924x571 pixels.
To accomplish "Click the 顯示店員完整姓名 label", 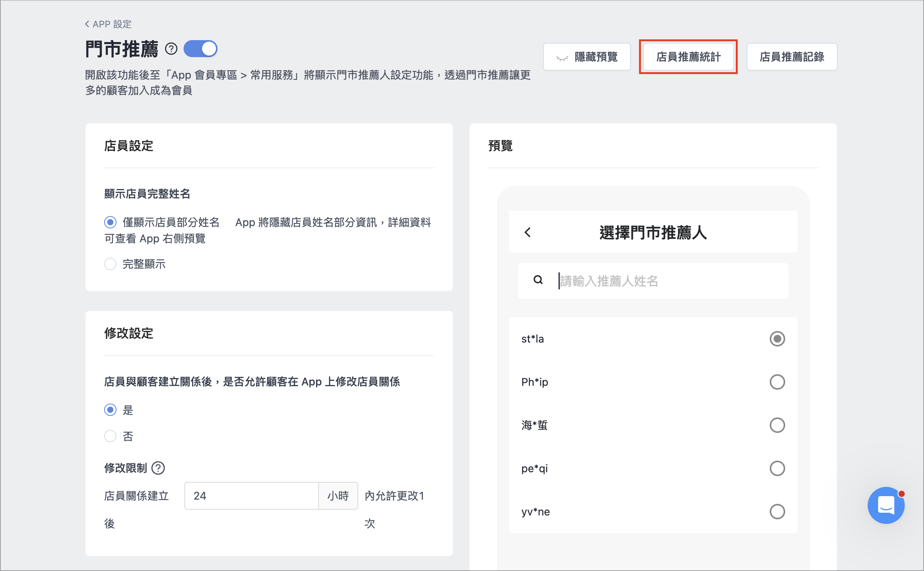I will [147, 194].
